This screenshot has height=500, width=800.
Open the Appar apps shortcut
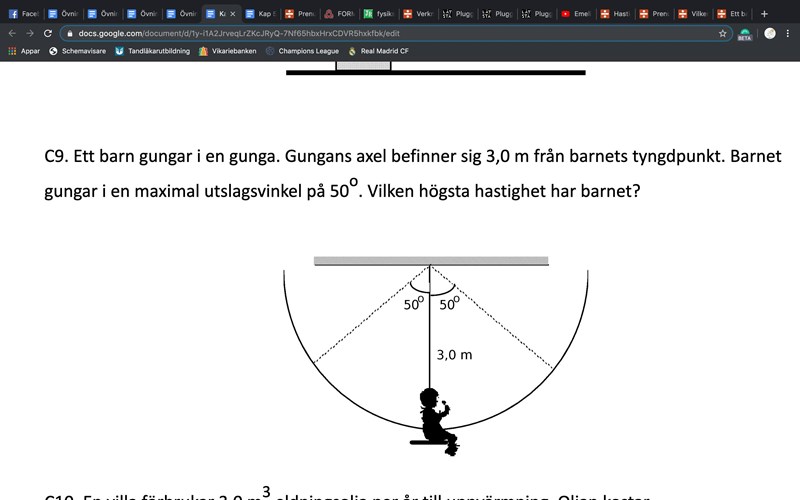click(x=24, y=51)
